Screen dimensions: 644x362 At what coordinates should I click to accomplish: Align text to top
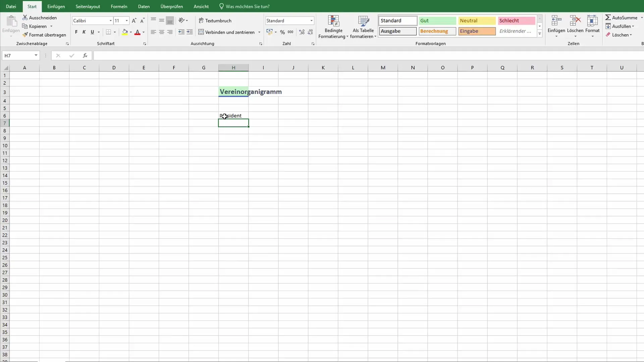[x=153, y=20]
